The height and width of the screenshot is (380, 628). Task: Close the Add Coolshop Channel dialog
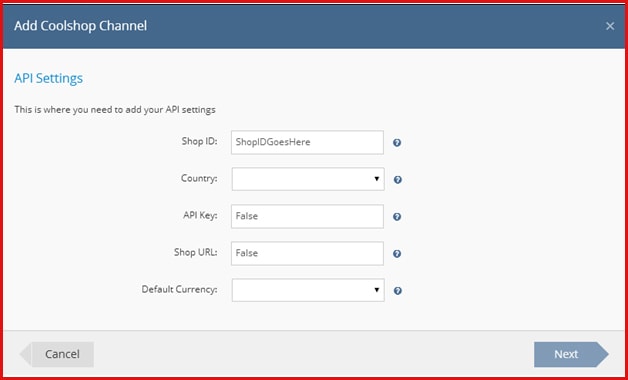click(x=610, y=26)
